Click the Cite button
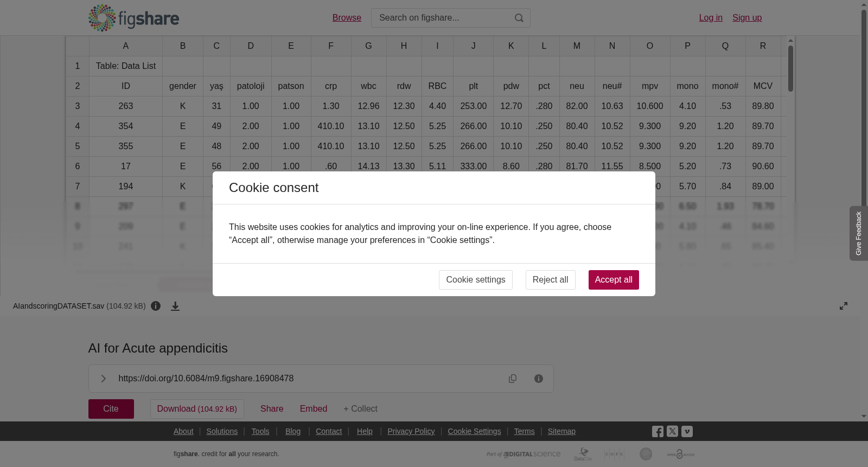This screenshot has width=868, height=467. tap(111, 409)
